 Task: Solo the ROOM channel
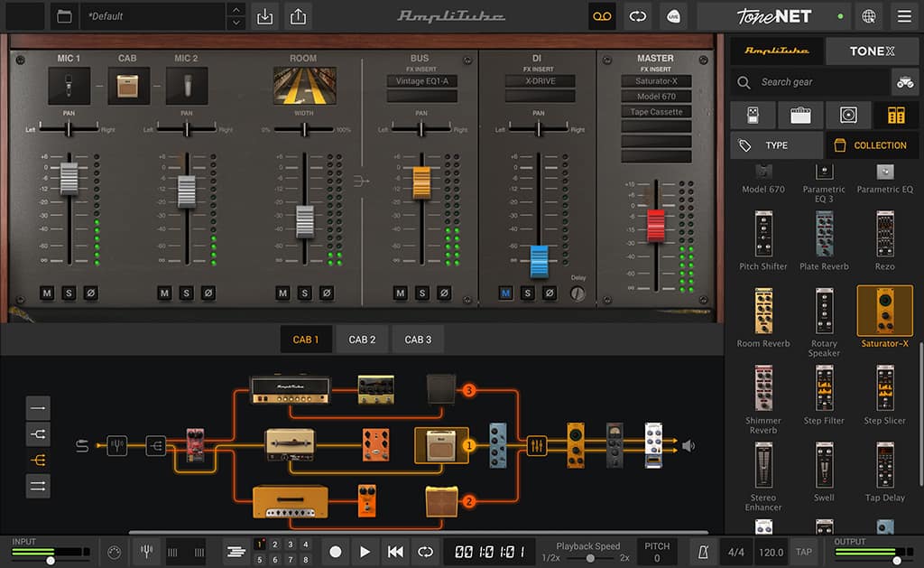coord(304,293)
